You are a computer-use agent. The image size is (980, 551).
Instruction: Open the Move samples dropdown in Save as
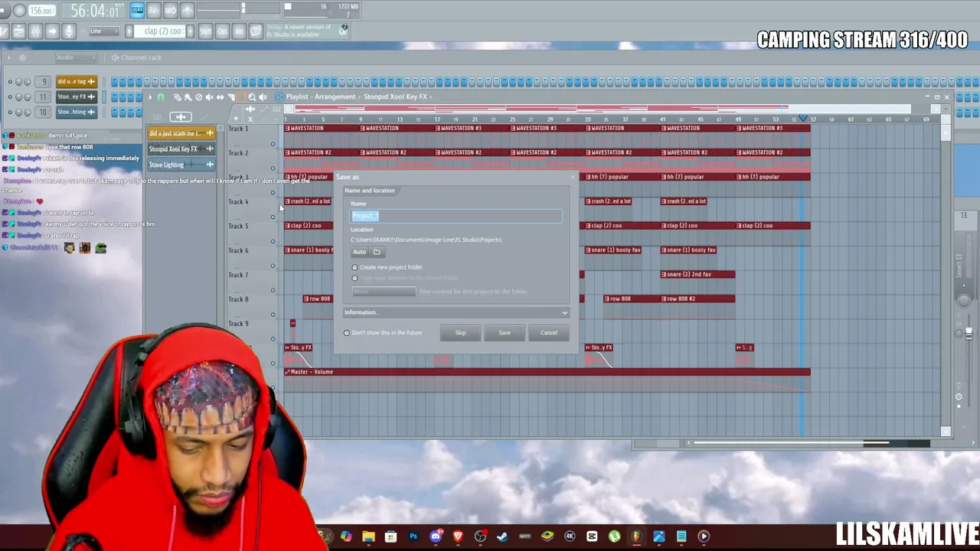coord(384,292)
